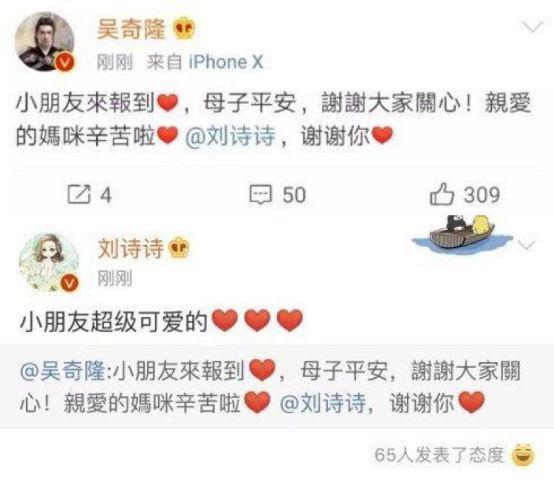Image resolution: width=554 pixels, height=481 pixels.
Task: Open the 刘诗诗 username link
Action: (131, 248)
